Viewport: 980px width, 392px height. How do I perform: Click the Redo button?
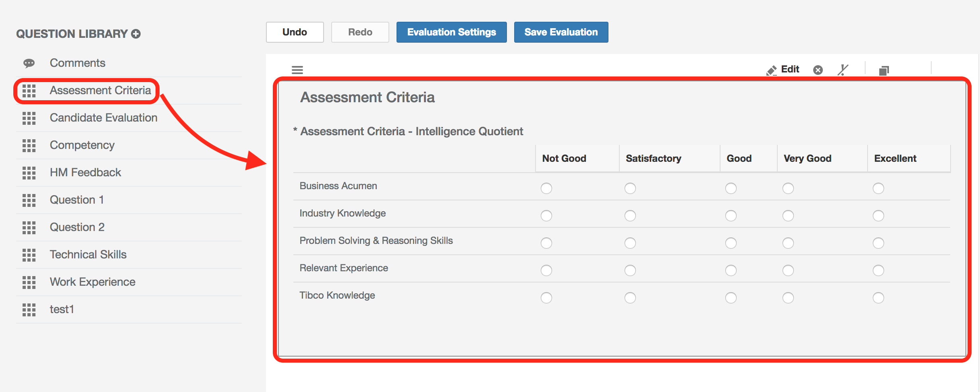[360, 32]
